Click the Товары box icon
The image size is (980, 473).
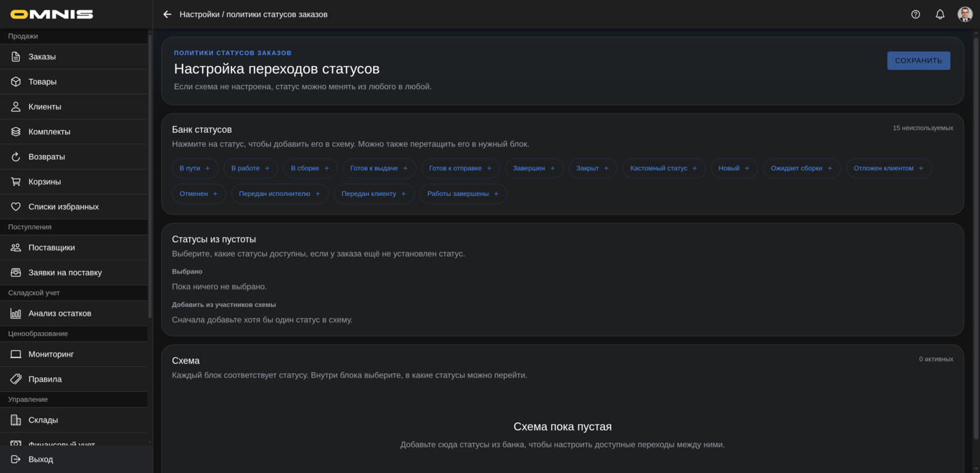point(16,82)
